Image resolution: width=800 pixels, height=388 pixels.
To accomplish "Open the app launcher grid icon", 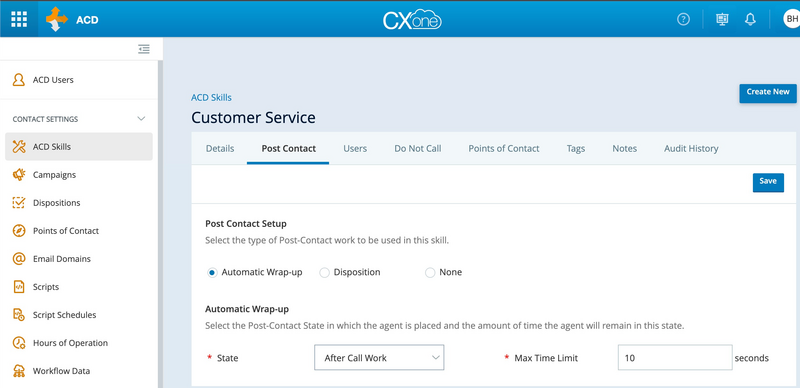I will point(19,19).
